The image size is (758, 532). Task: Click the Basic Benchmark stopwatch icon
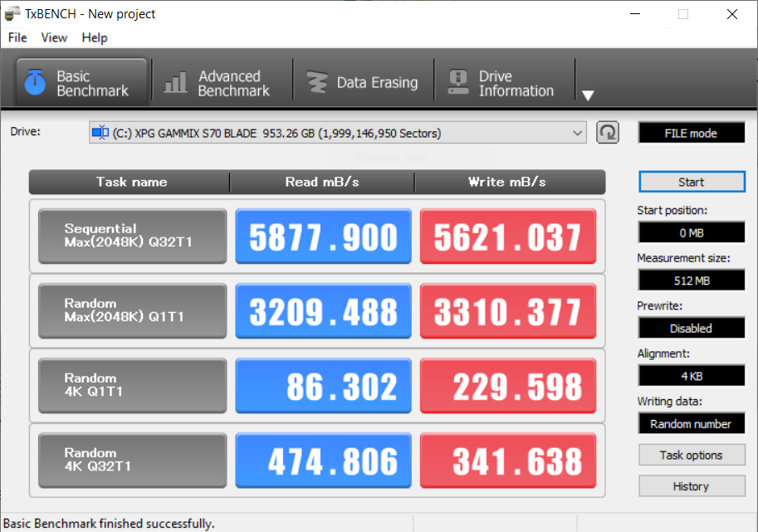[35, 82]
